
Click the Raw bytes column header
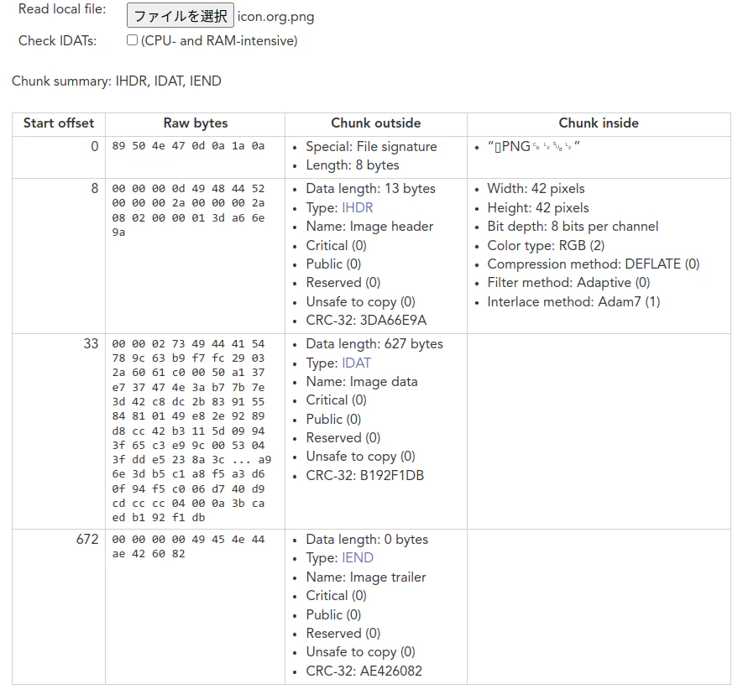[x=196, y=123]
